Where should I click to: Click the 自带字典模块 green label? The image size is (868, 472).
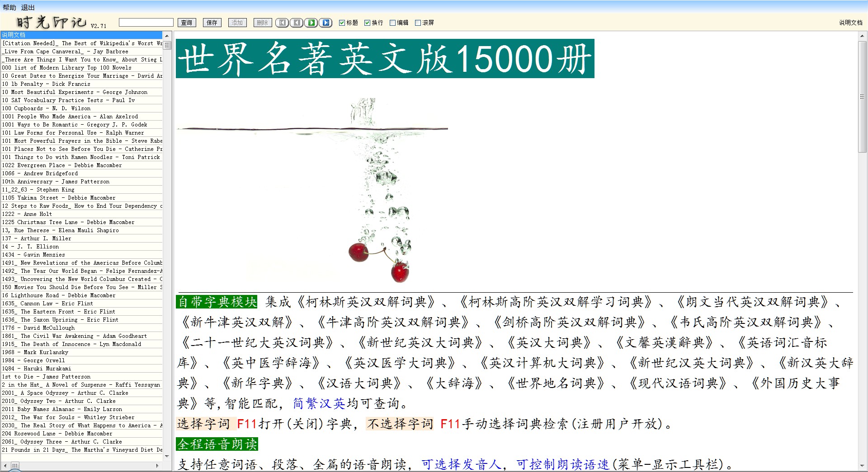click(x=217, y=302)
